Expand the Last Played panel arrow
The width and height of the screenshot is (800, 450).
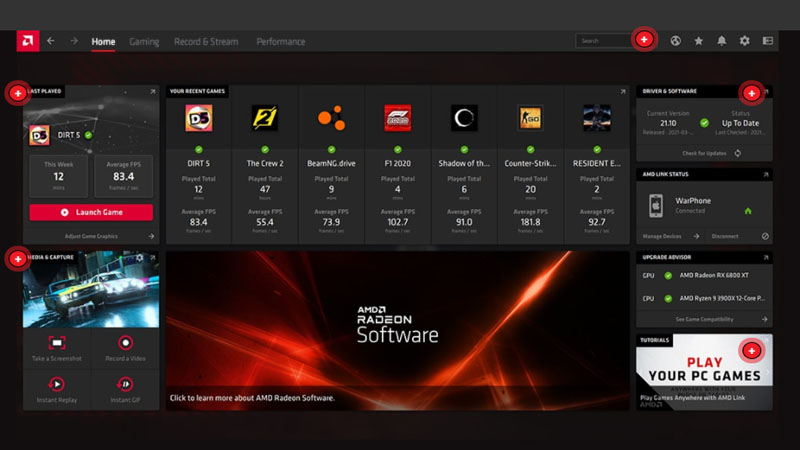click(152, 91)
